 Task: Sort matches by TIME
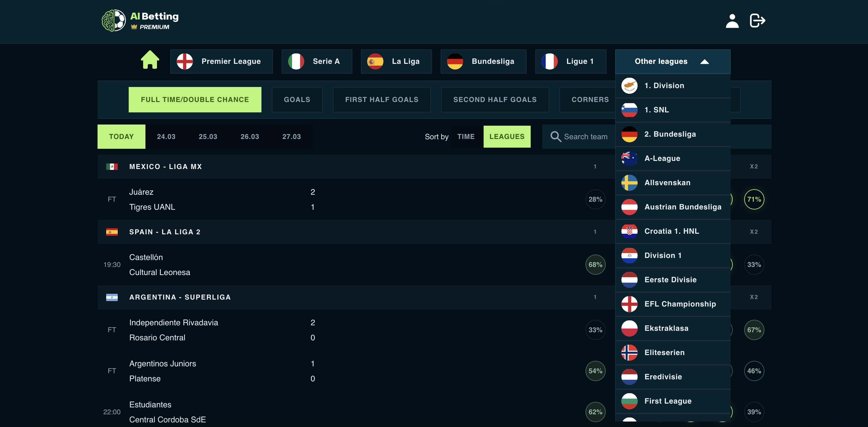point(466,137)
